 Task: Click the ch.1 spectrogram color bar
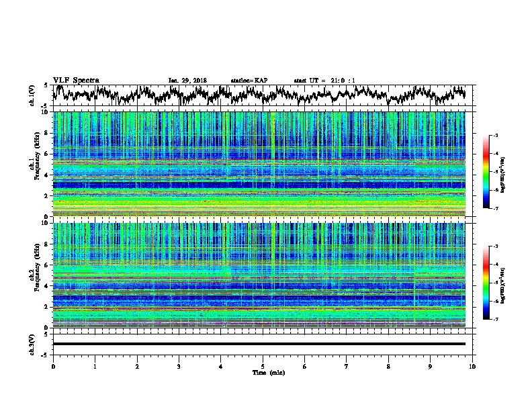coord(486,172)
